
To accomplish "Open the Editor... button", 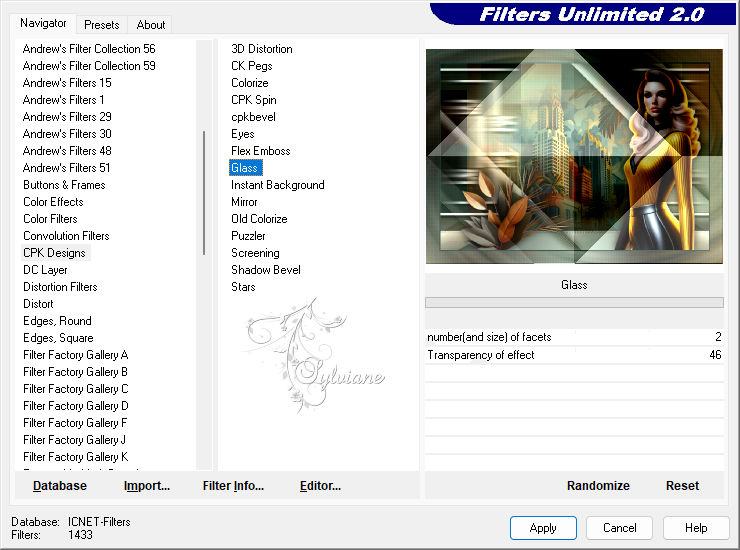I will 320,486.
